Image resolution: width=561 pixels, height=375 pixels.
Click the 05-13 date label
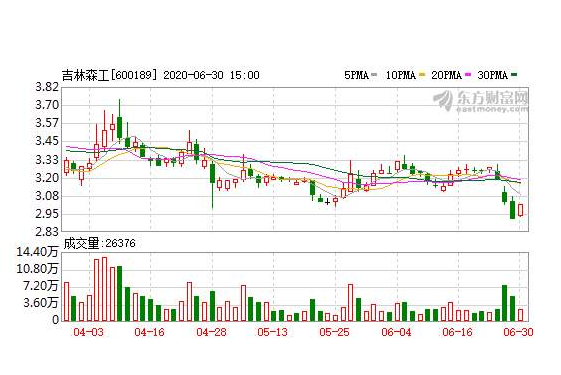click(x=273, y=332)
